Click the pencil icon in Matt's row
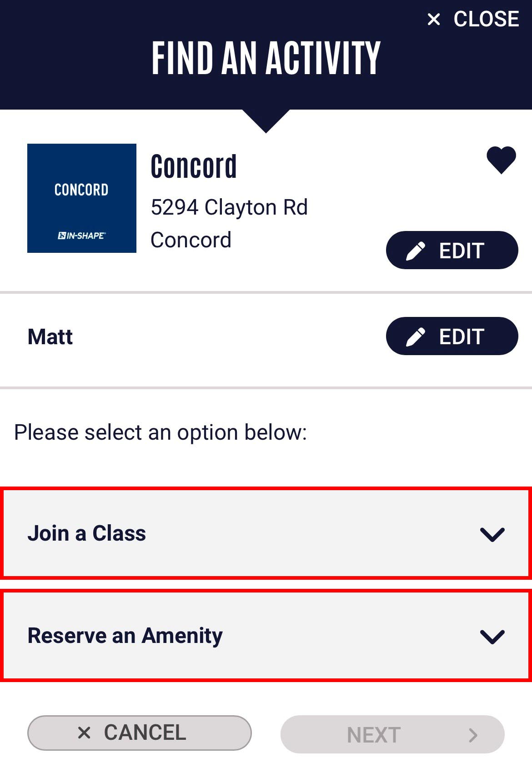Screen dimensions: 532x773 415,336
